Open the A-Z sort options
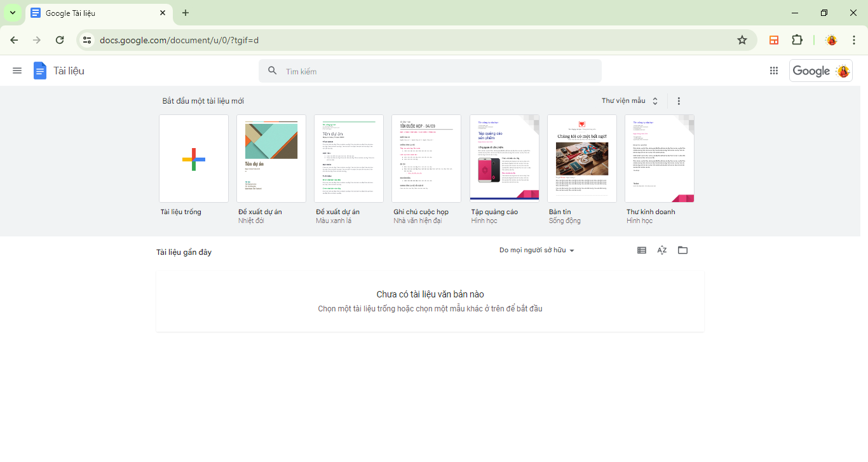The width and height of the screenshot is (868, 462). [x=662, y=250]
